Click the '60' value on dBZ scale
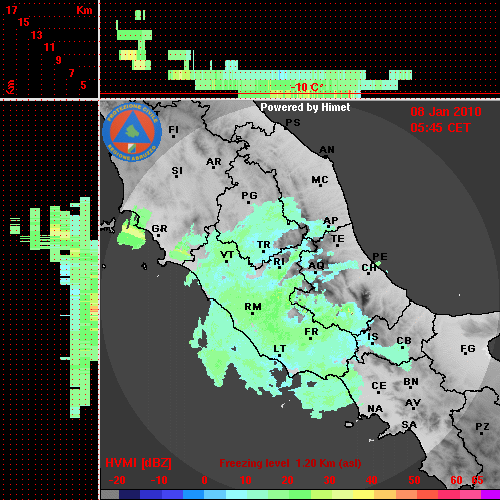 pos(456,480)
